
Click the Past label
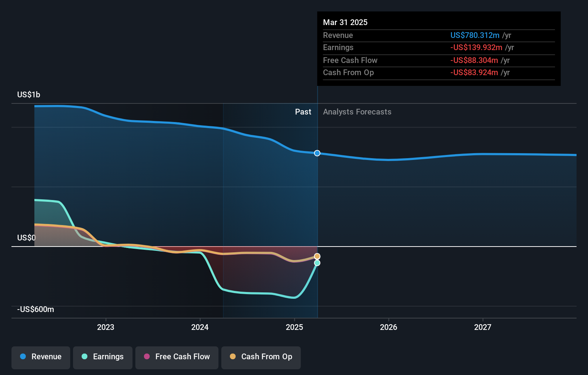click(x=303, y=112)
